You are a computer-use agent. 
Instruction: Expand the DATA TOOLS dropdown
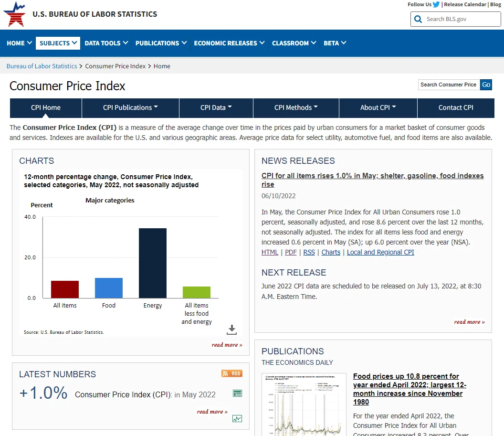106,43
